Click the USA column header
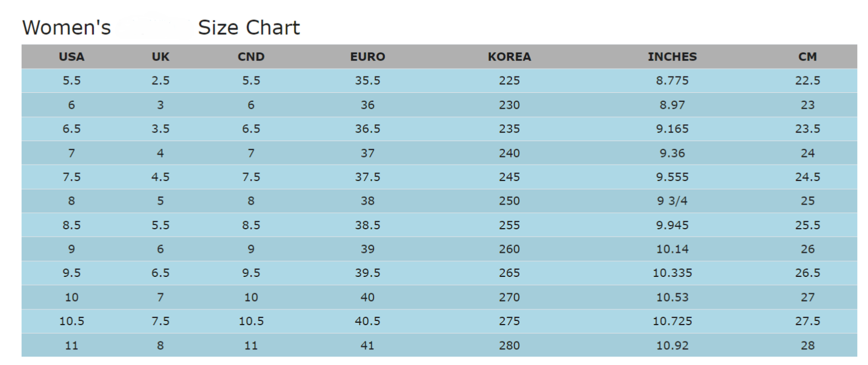Image resolution: width=868 pixels, height=365 pixels. [x=71, y=57]
